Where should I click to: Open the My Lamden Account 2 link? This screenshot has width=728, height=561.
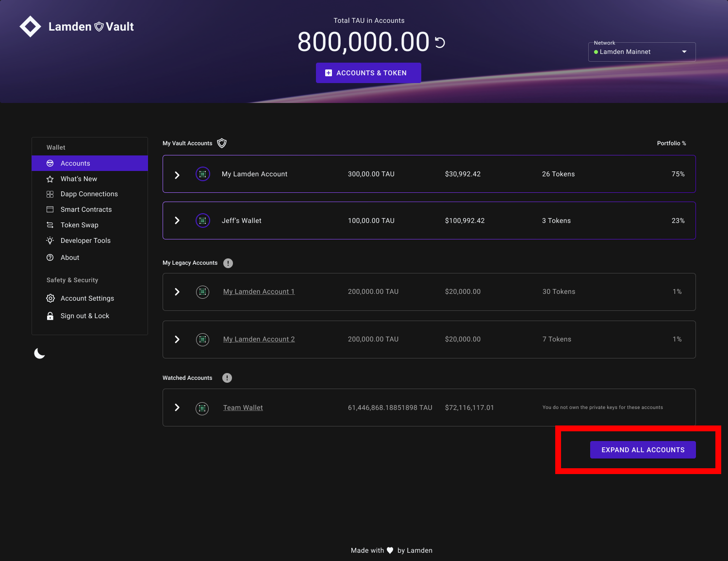click(259, 339)
